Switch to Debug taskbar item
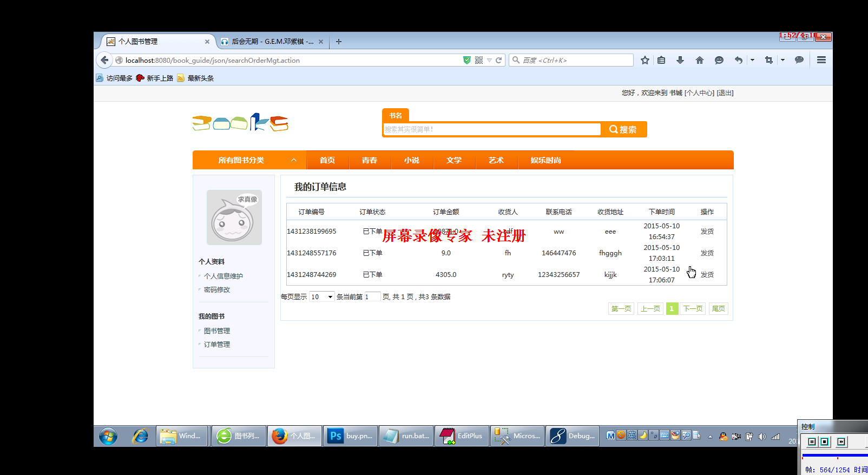The image size is (868, 475). tap(573, 436)
